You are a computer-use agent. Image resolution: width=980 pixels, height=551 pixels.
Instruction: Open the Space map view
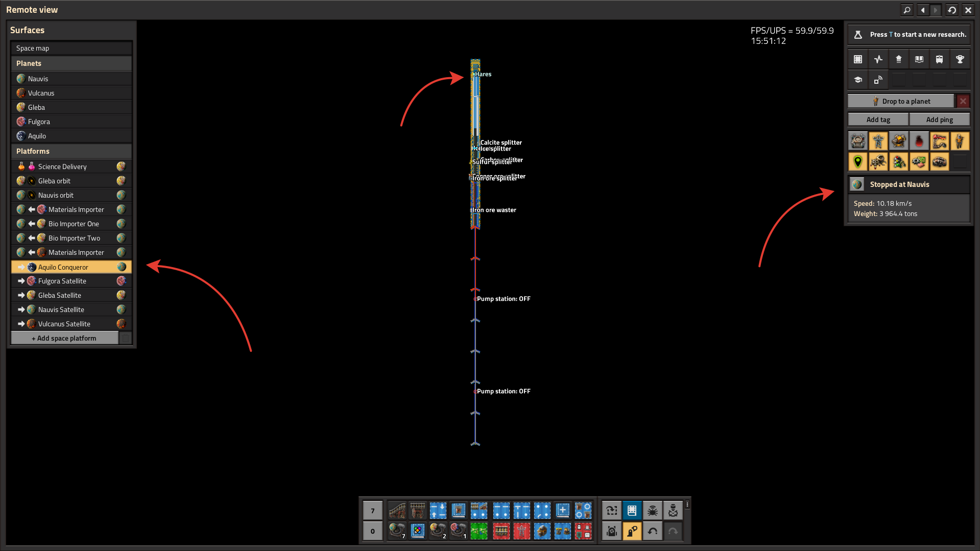pyautogui.click(x=71, y=48)
